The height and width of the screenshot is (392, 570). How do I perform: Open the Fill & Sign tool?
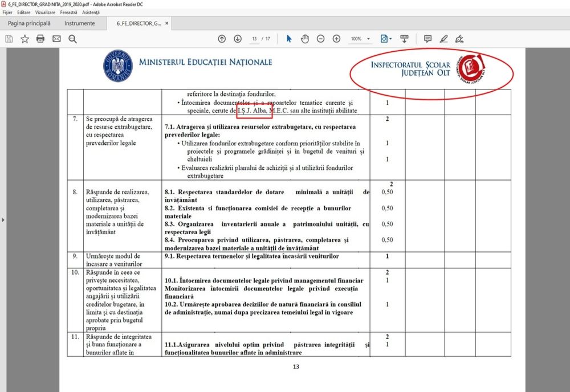459,39
